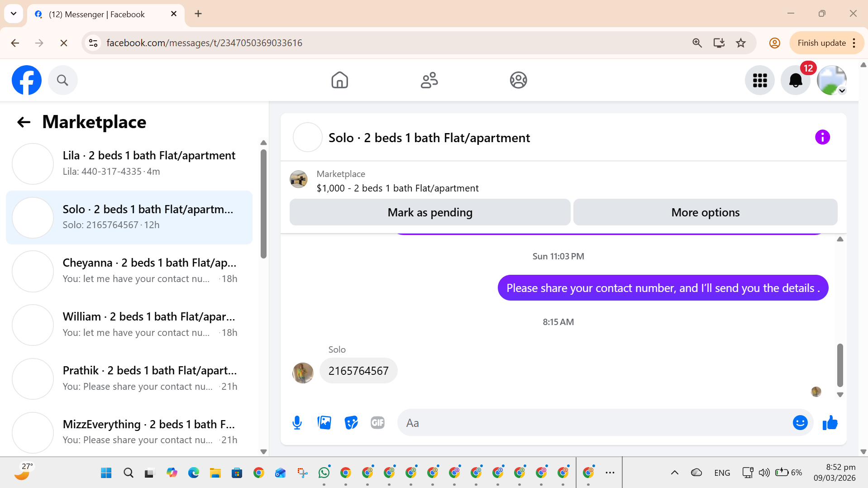Image resolution: width=868 pixels, height=488 pixels.
Task: Open the Friends icon
Action: click(429, 80)
